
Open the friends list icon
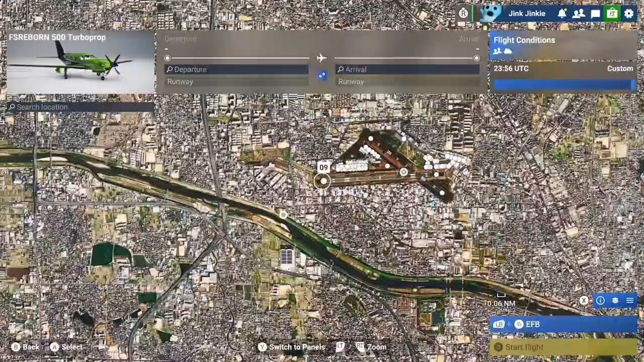pyautogui.click(x=578, y=13)
